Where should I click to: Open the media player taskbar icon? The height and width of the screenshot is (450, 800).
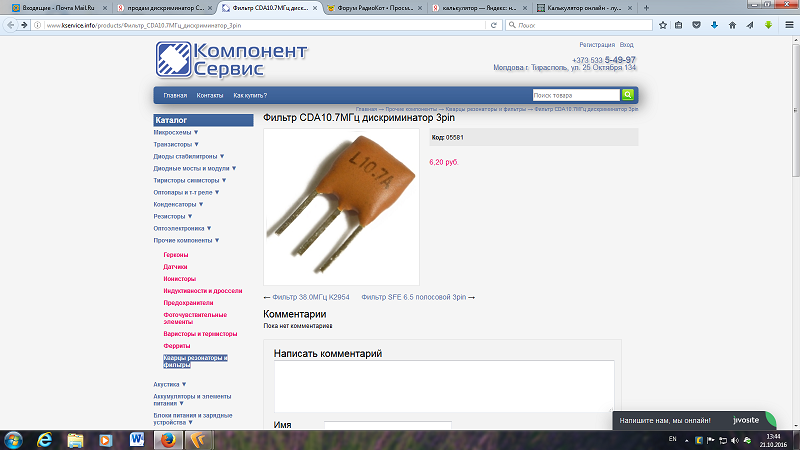[107, 439]
